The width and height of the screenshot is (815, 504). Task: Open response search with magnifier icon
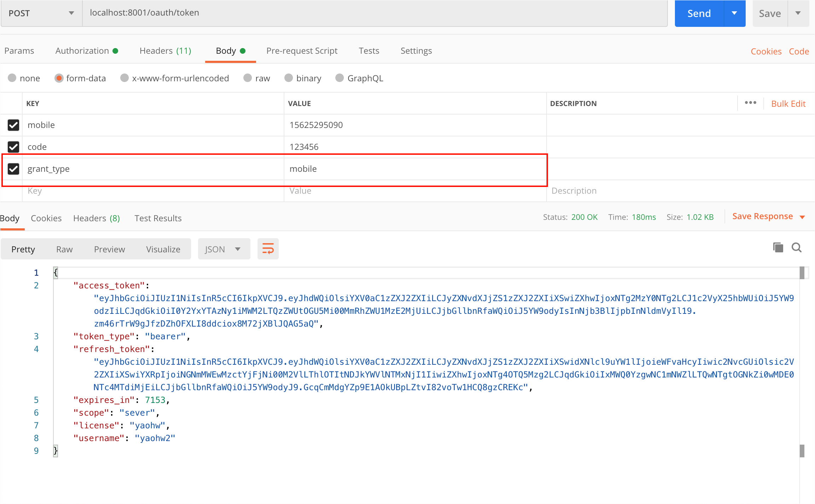click(797, 247)
